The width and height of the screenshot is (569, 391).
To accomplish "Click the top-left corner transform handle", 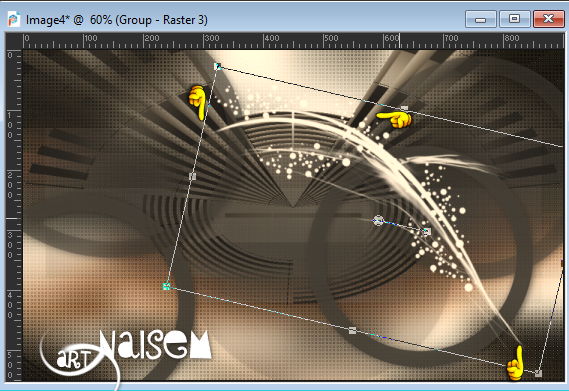I will tap(217, 66).
